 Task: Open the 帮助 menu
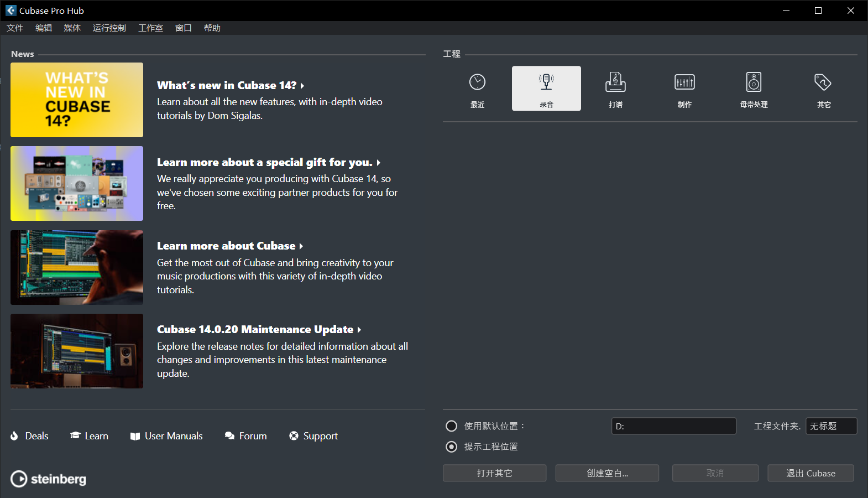(212, 28)
